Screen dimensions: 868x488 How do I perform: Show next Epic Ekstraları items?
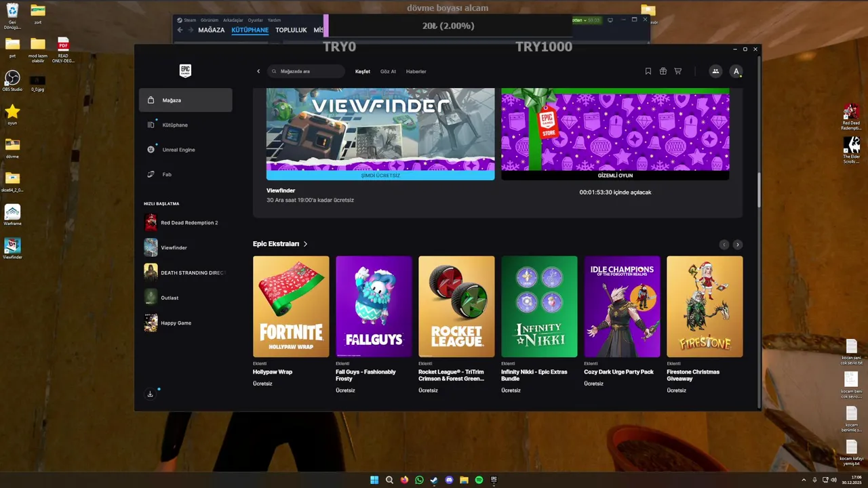tap(738, 245)
